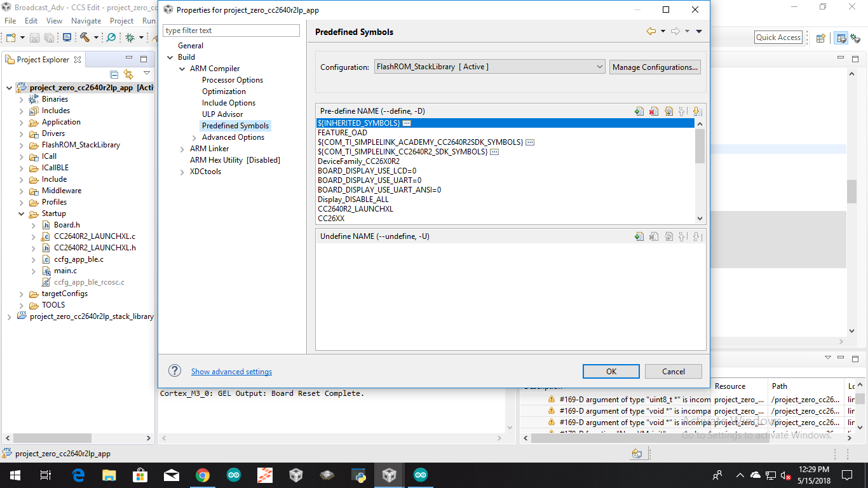Click the Cancel button
The image size is (868, 488).
click(674, 372)
